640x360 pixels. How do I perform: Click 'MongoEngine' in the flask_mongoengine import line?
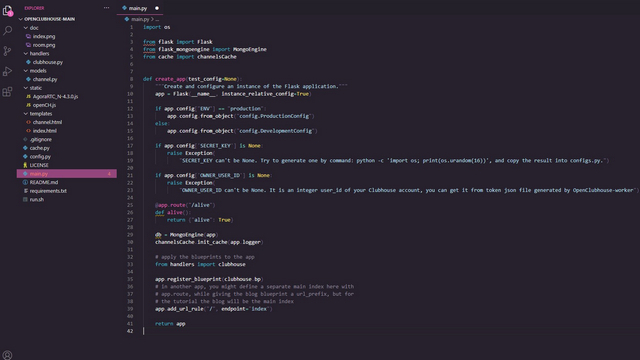click(250, 49)
